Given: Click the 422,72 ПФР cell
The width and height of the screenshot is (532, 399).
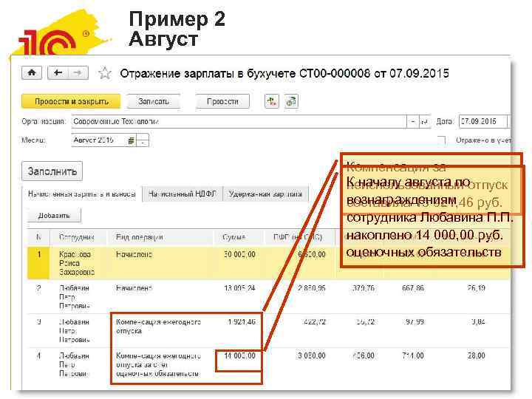Looking at the screenshot, I should click(x=314, y=321).
